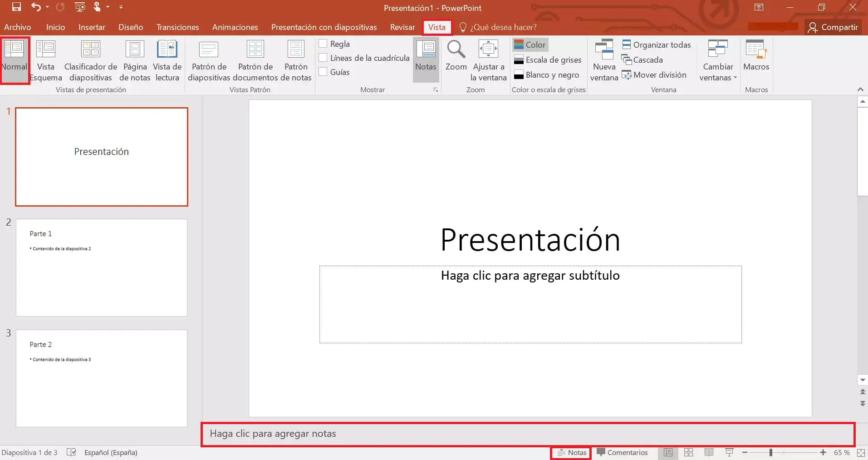Switch display to Escala de grises

548,59
